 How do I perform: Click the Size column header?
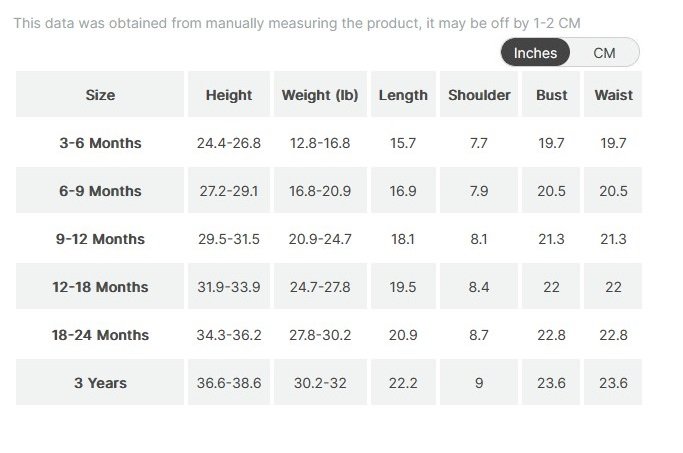click(x=100, y=95)
